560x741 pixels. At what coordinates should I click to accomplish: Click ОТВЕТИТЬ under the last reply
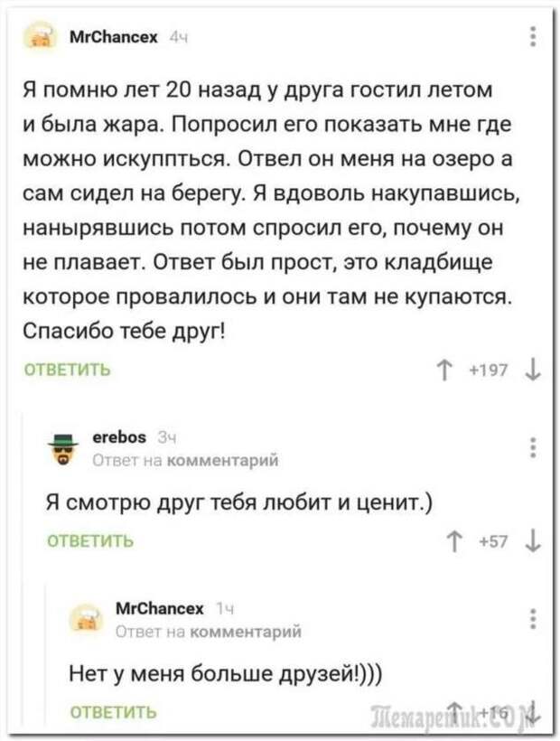coord(113,712)
